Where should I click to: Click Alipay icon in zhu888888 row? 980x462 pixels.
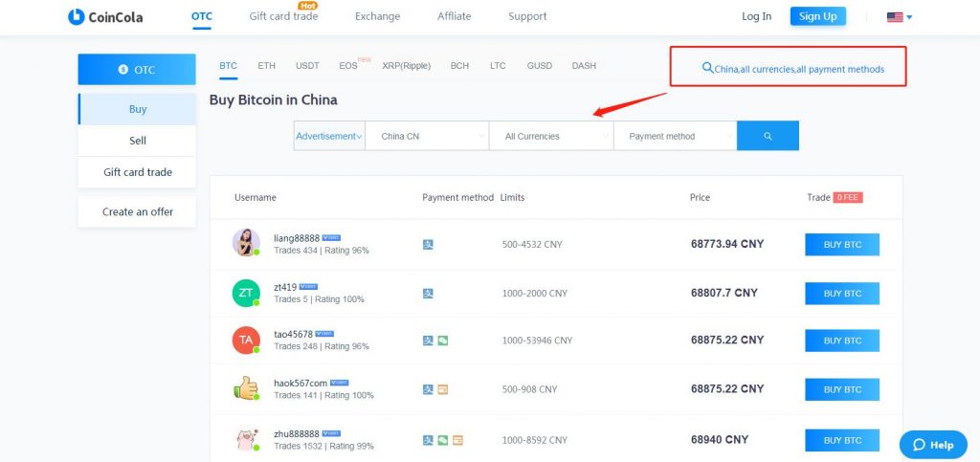click(x=428, y=440)
